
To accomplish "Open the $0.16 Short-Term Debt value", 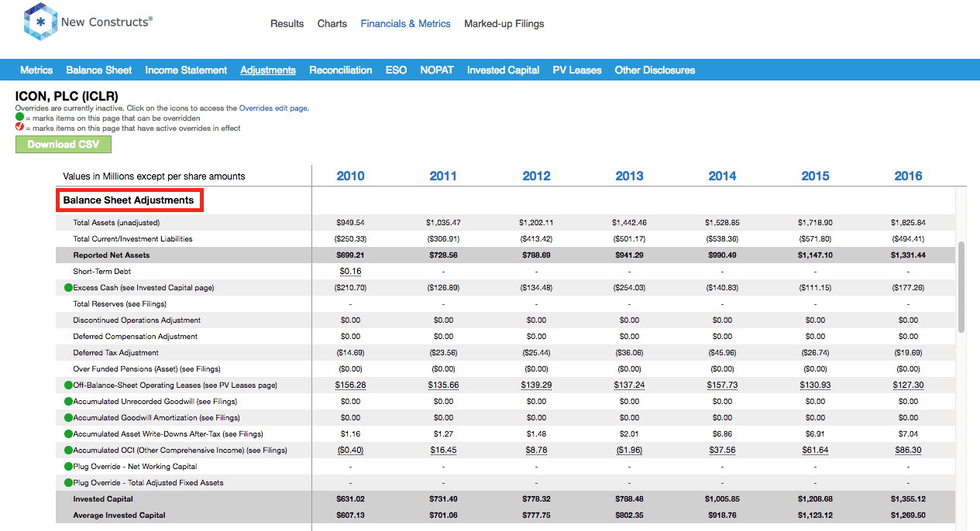I will tap(350, 271).
